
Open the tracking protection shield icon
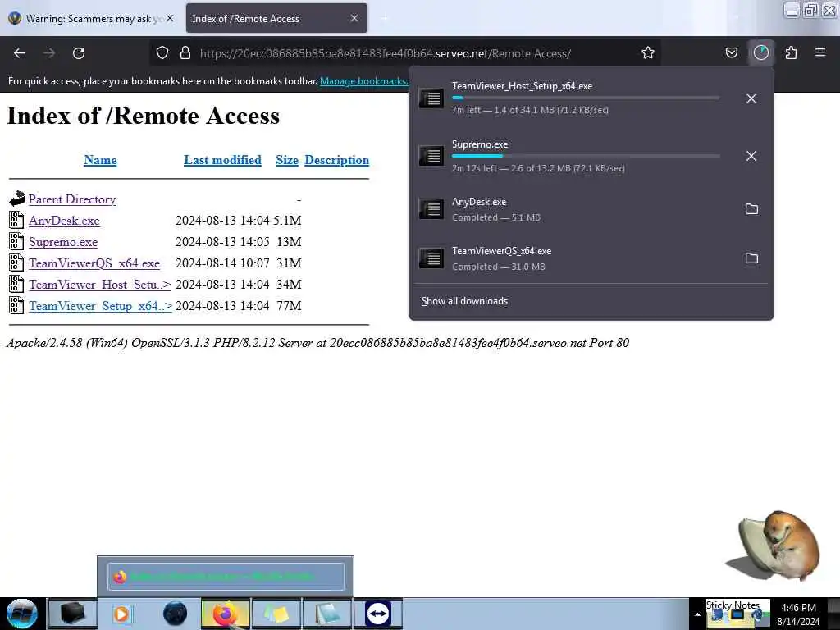[x=162, y=53]
